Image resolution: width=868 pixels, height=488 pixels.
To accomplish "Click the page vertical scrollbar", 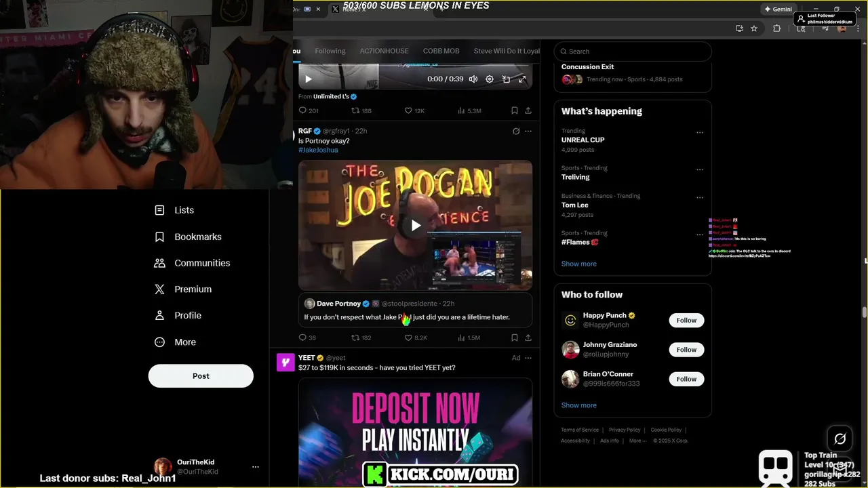I will pos(864,312).
